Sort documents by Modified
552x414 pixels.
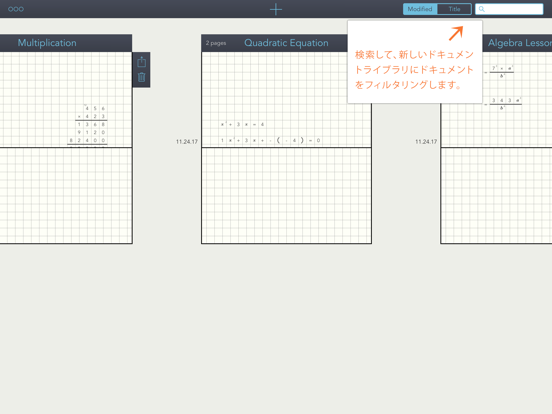click(x=420, y=9)
